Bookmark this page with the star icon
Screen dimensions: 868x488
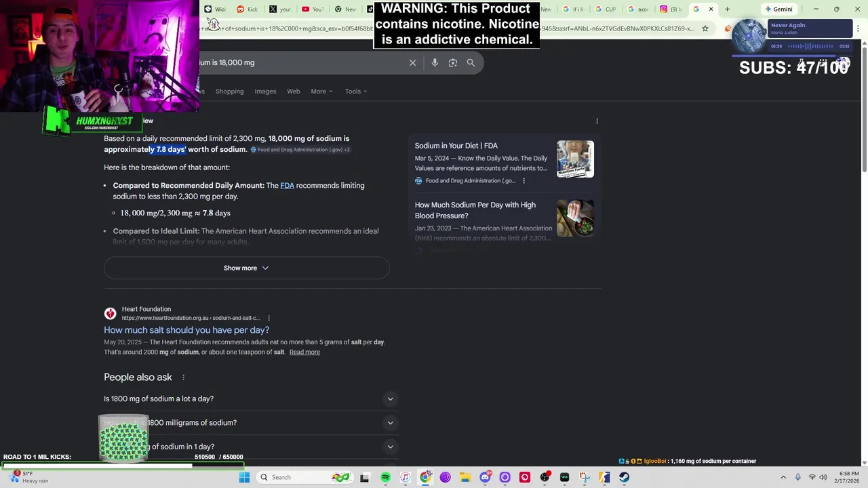pos(705,28)
